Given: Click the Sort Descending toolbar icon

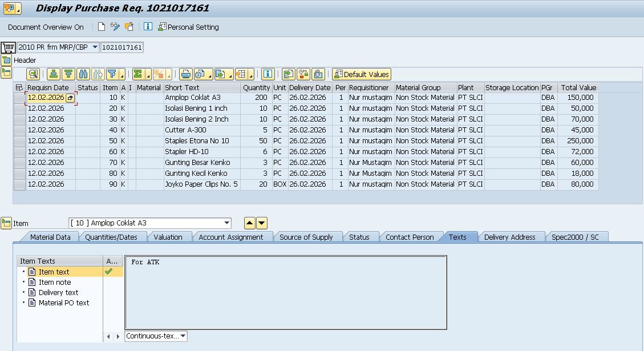Looking at the screenshot, I should click(68, 74).
